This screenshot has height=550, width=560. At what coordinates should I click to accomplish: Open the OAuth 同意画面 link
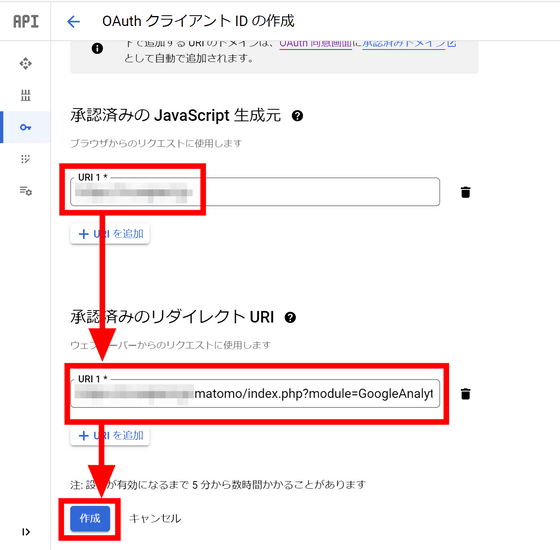[315, 44]
